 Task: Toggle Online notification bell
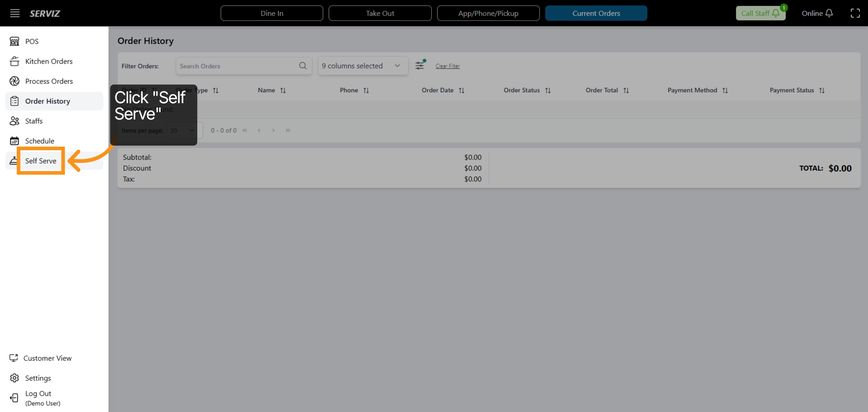[x=829, y=13]
